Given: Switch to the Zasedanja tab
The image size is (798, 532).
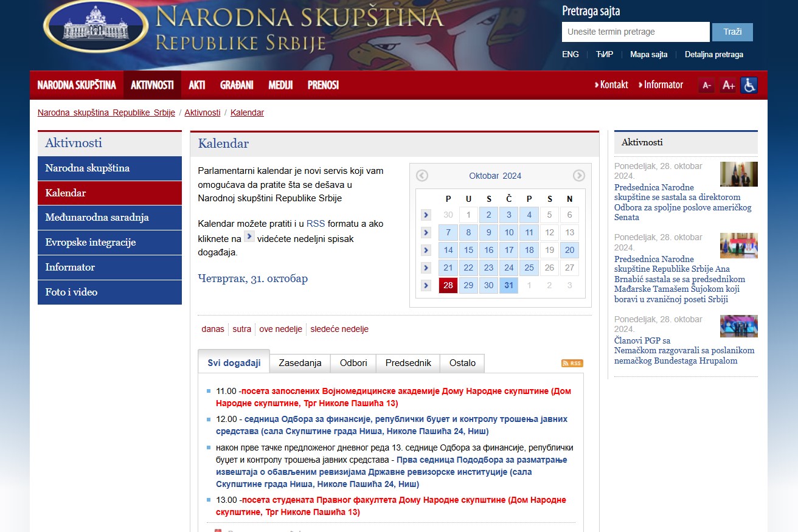Looking at the screenshot, I should (300, 363).
